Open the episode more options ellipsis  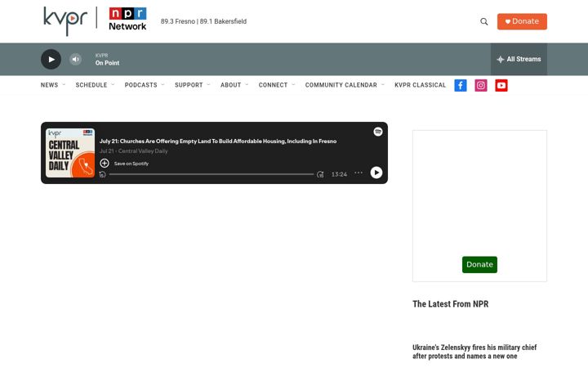(359, 173)
